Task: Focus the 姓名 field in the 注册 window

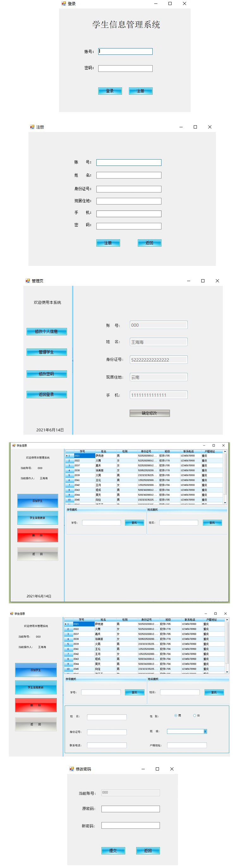Action: [129, 175]
